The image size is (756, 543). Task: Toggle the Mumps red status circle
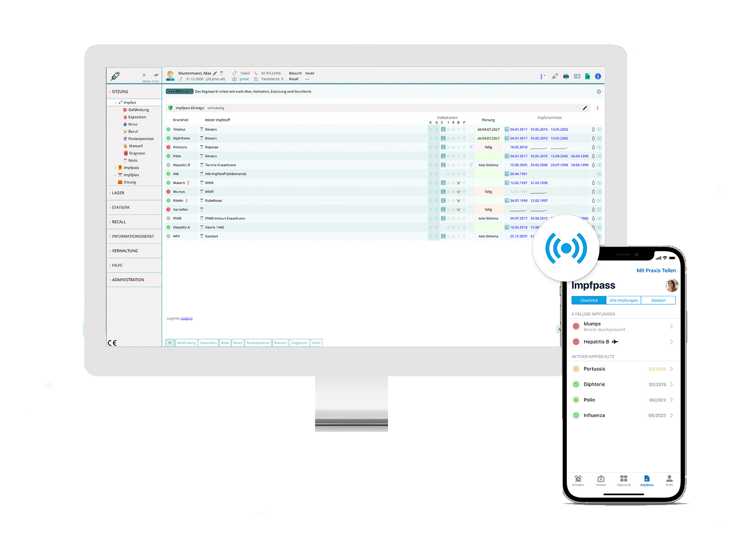[169, 191]
